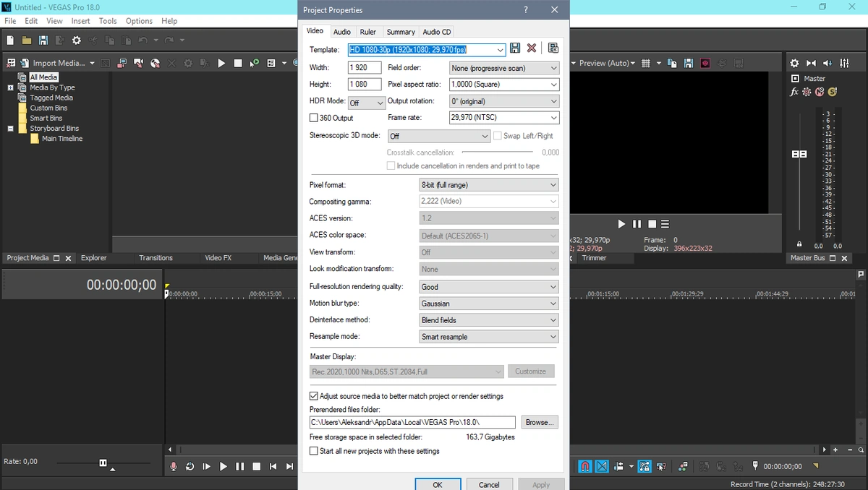Image resolution: width=868 pixels, height=490 pixels.
Task: Copy snapshot to clipboard icon in preview
Action: coord(672,63)
